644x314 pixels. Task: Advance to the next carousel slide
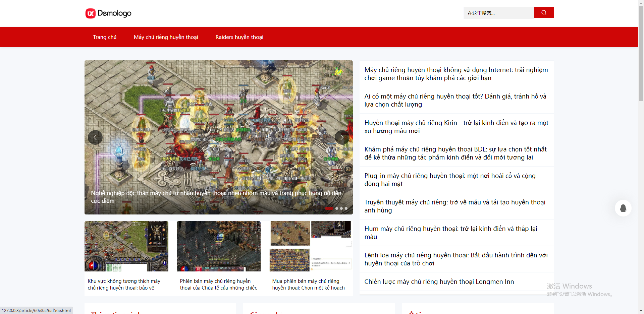coord(342,137)
